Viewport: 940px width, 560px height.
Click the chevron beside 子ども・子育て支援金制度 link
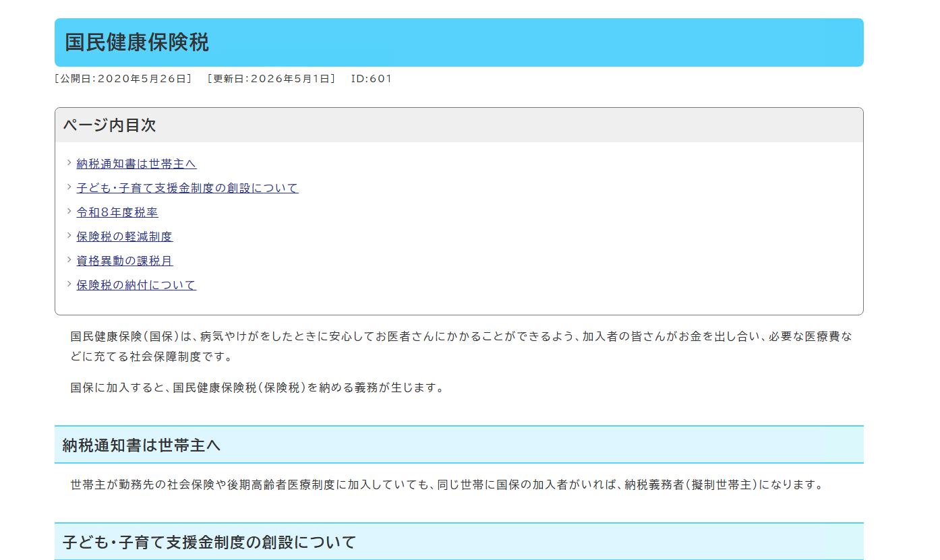coord(69,187)
